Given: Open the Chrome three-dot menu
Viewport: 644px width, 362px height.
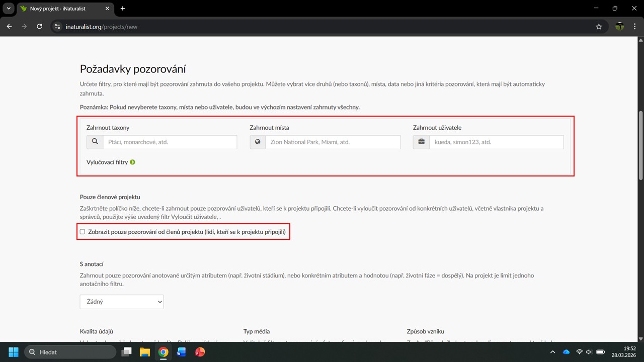Looking at the screenshot, I should (x=634, y=27).
